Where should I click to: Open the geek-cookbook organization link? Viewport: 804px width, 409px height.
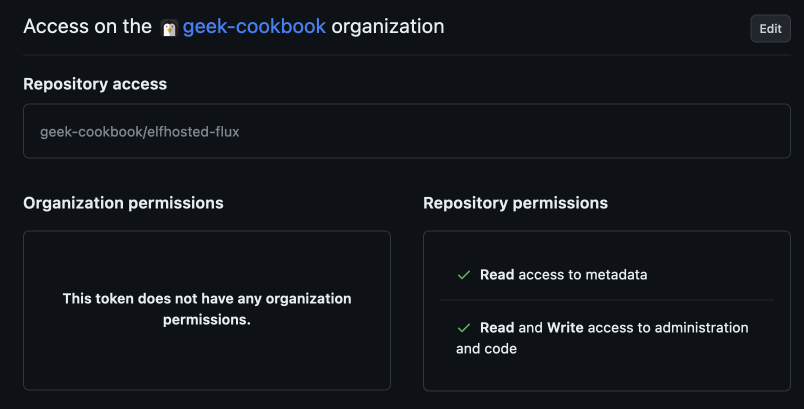[254, 26]
